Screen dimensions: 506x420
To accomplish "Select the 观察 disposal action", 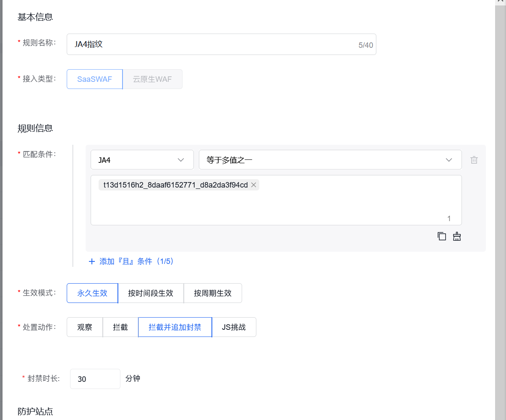I will (84, 327).
